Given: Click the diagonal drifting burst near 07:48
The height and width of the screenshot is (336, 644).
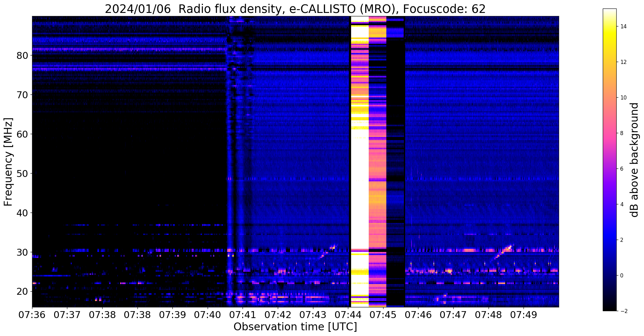Looking at the screenshot, I should tap(502, 252).
